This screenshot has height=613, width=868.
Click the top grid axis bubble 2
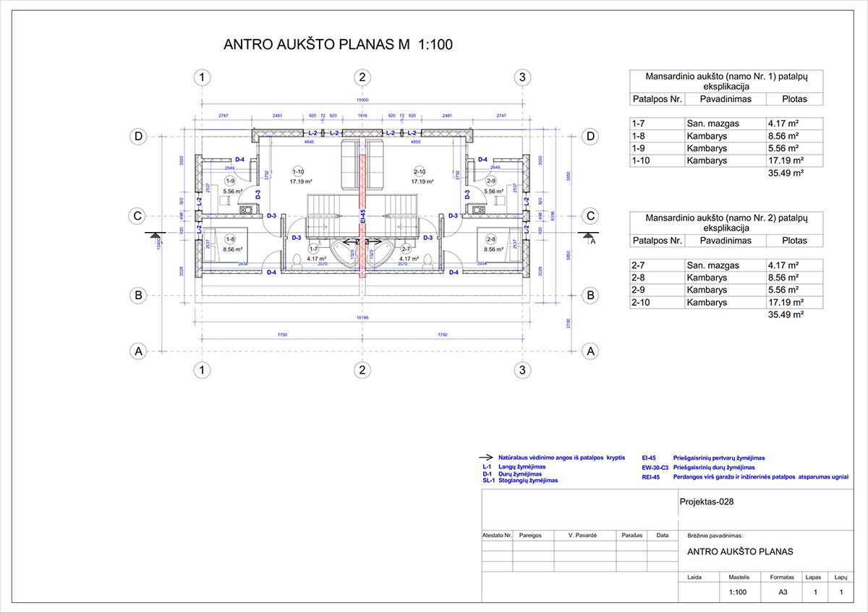click(x=362, y=77)
